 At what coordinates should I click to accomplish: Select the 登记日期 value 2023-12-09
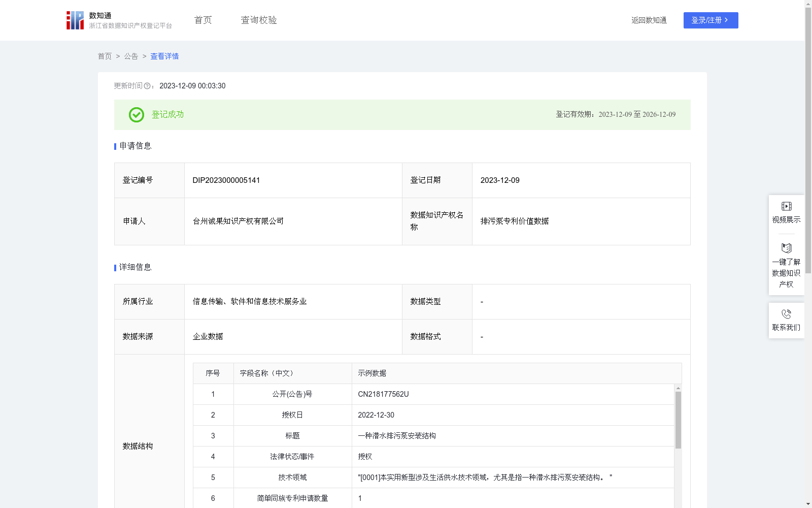(500, 180)
